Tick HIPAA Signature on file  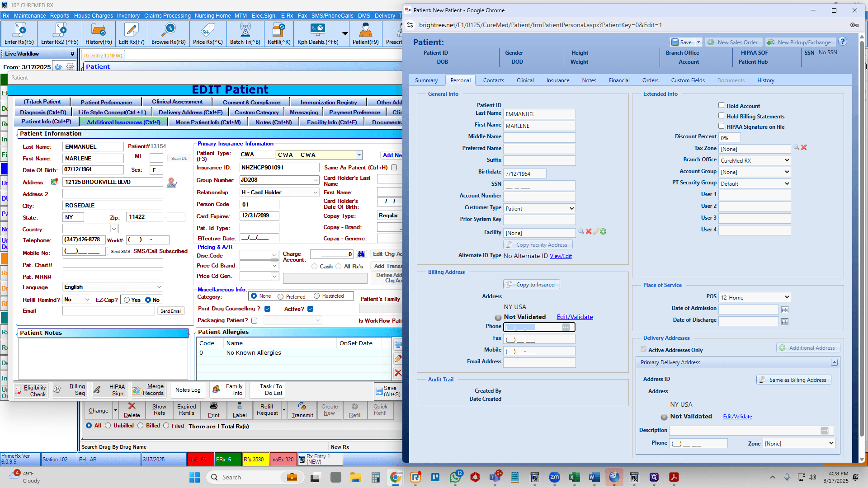click(722, 126)
